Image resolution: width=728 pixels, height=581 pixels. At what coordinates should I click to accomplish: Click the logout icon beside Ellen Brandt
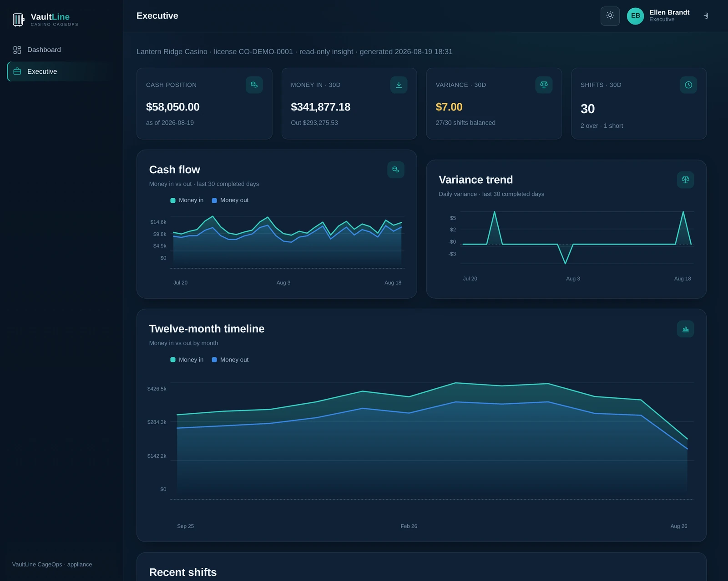pos(706,16)
